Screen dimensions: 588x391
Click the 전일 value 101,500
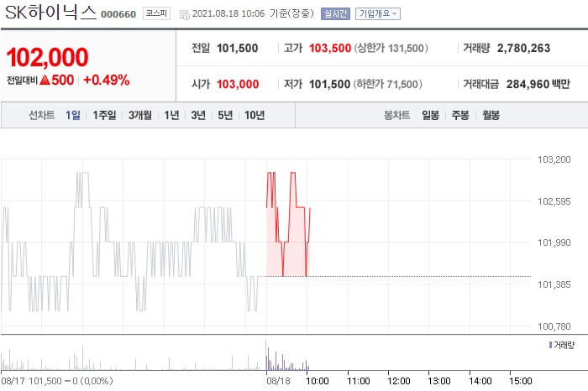[238, 49]
